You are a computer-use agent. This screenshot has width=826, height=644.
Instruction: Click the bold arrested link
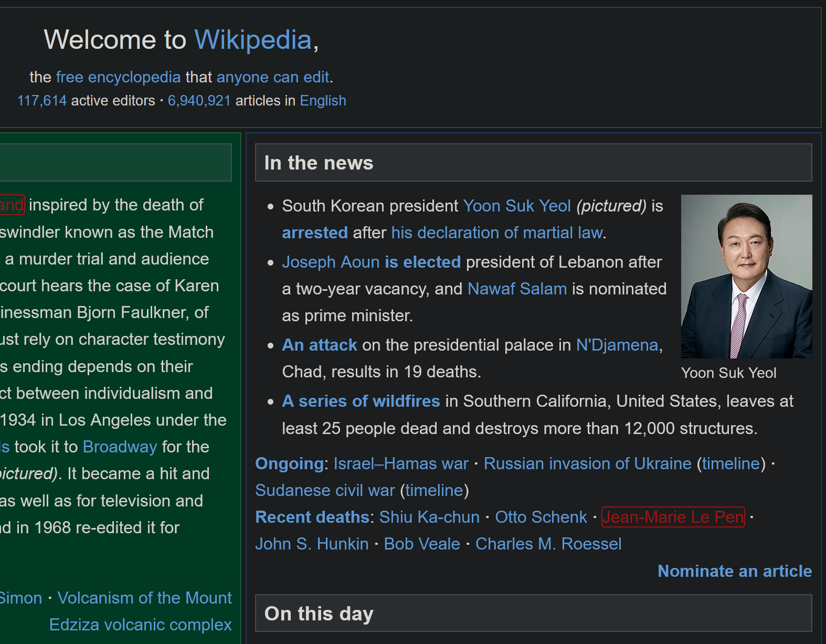(314, 233)
